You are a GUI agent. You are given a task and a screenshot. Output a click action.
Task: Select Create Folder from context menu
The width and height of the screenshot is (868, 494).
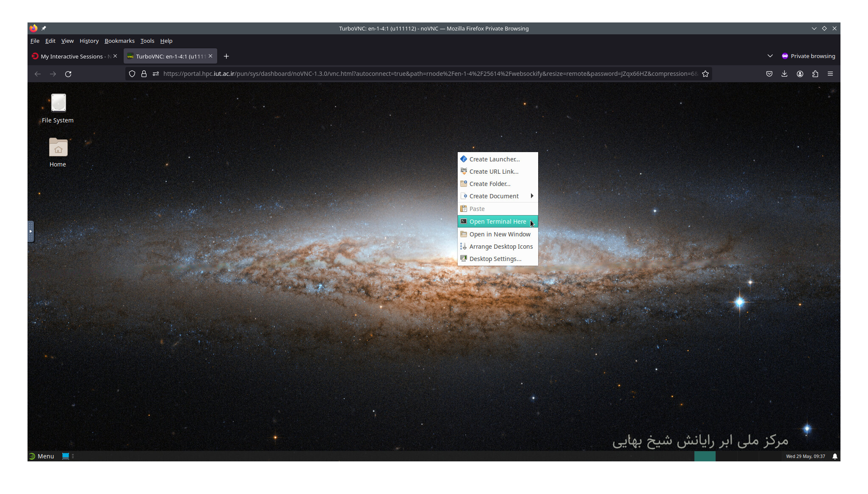click(489, 184)
